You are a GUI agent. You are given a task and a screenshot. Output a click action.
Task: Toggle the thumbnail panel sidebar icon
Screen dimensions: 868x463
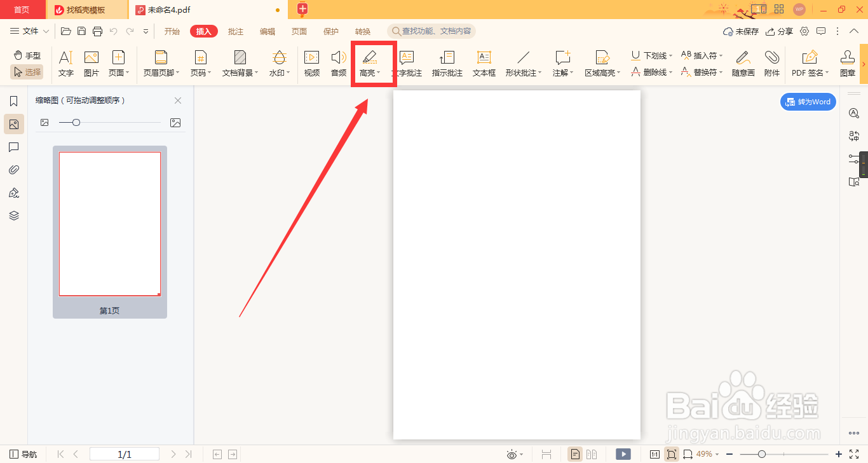14,124
